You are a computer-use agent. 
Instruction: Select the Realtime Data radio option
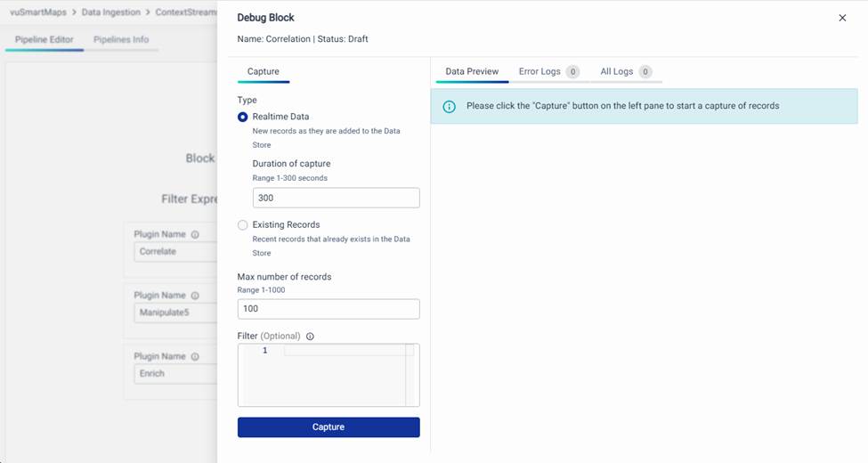[x=243, y=117]
